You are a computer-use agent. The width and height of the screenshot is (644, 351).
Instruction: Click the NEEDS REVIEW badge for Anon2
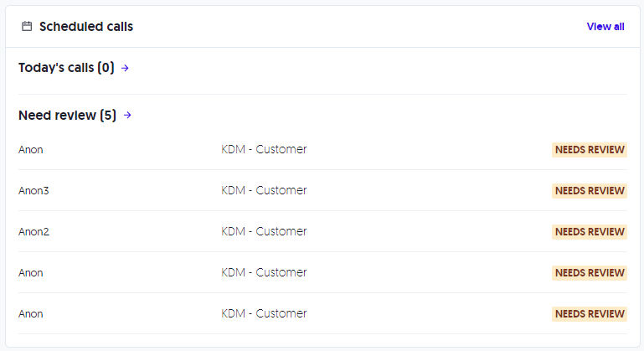(590, 232)
